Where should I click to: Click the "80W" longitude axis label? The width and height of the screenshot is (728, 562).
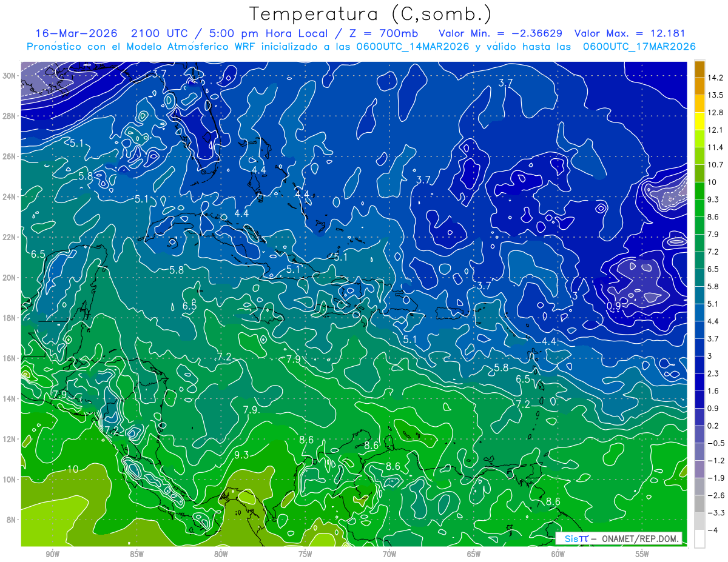click(221, 554)
